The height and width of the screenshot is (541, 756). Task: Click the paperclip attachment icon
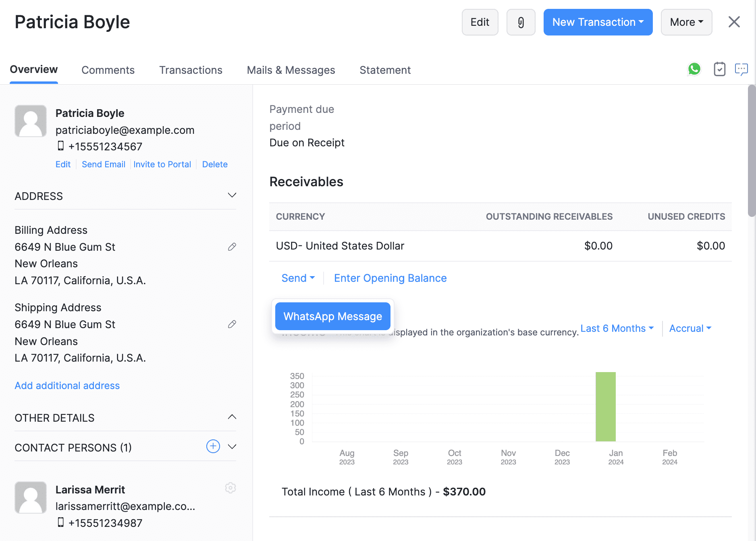pyautogui.click(x=521, y=22)
